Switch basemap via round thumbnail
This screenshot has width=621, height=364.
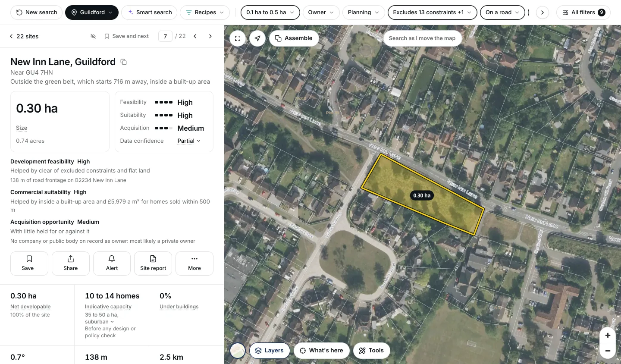tap(238, 351)
